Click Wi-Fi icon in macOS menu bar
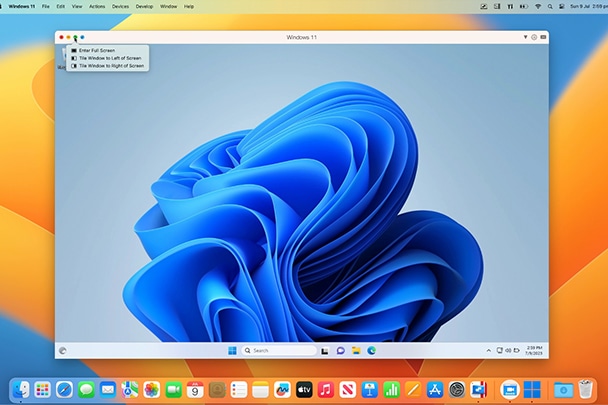The image size is (608, 405). click(x=538, y=7)
